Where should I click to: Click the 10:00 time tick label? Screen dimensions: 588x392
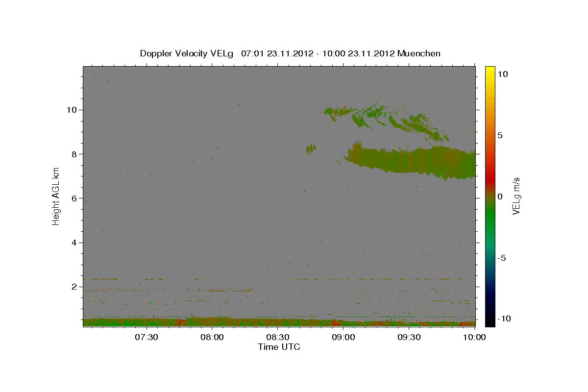coord(474,337)
